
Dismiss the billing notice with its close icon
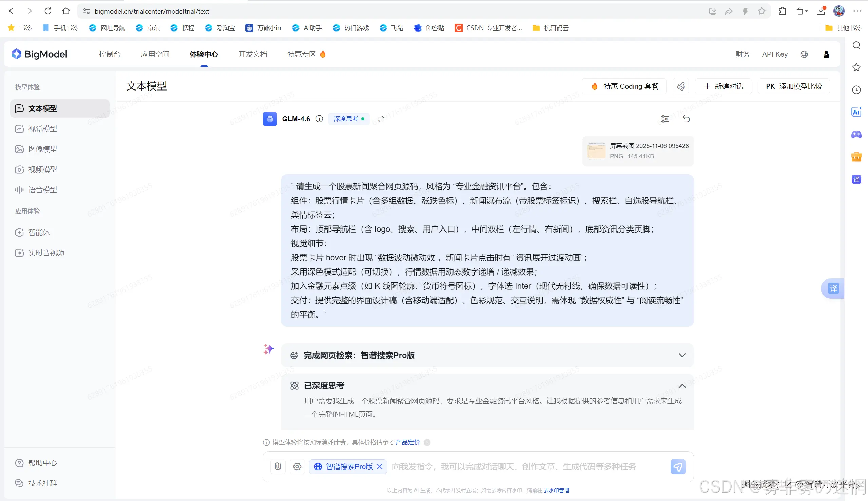click(x=427, y=442)
